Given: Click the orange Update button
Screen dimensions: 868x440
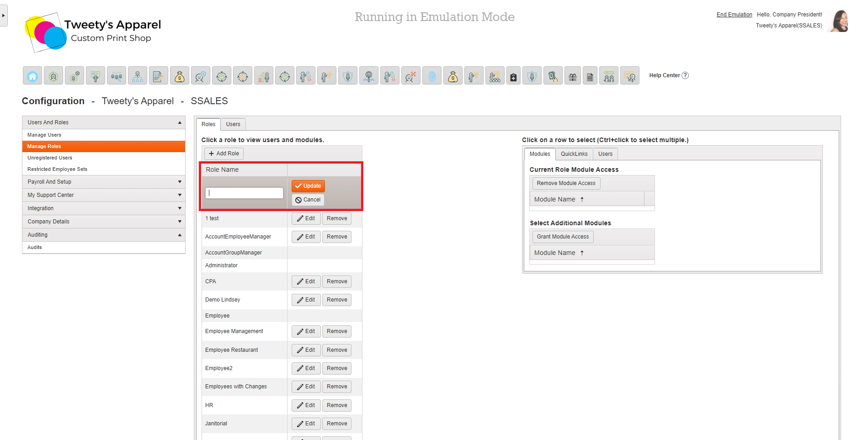Looking at the screenshot, I should point(308,186).
